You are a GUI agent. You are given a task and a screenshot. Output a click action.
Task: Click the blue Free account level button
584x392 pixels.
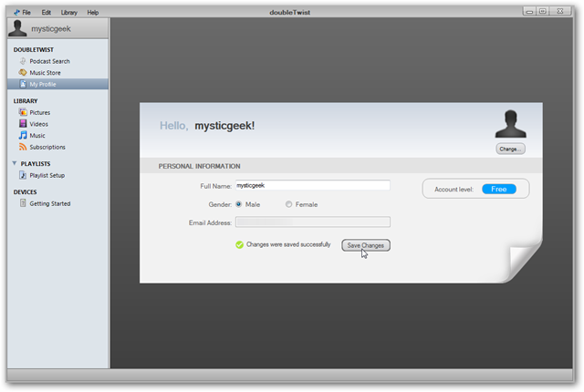tap(499, 189)
